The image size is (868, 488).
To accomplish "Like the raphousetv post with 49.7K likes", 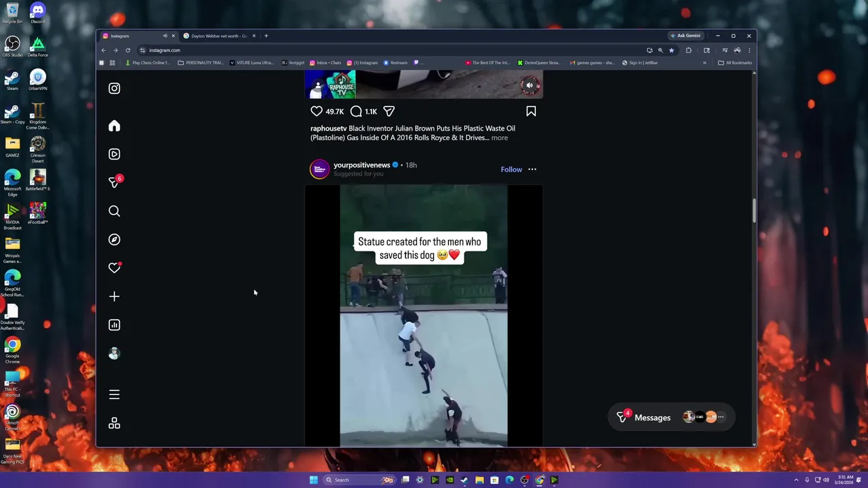I will (317, 111).
